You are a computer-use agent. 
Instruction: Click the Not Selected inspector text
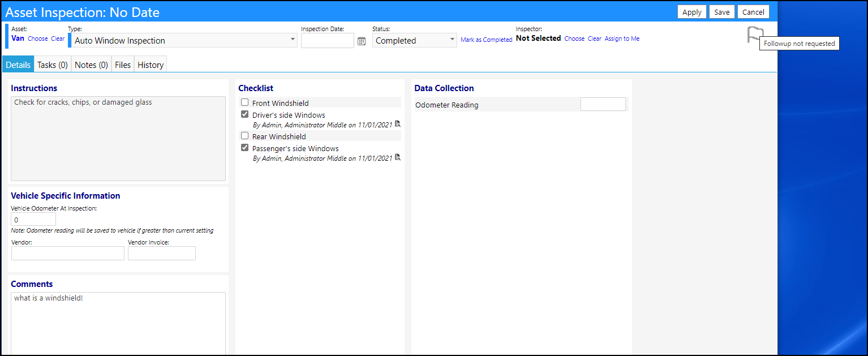coord(538,38)
